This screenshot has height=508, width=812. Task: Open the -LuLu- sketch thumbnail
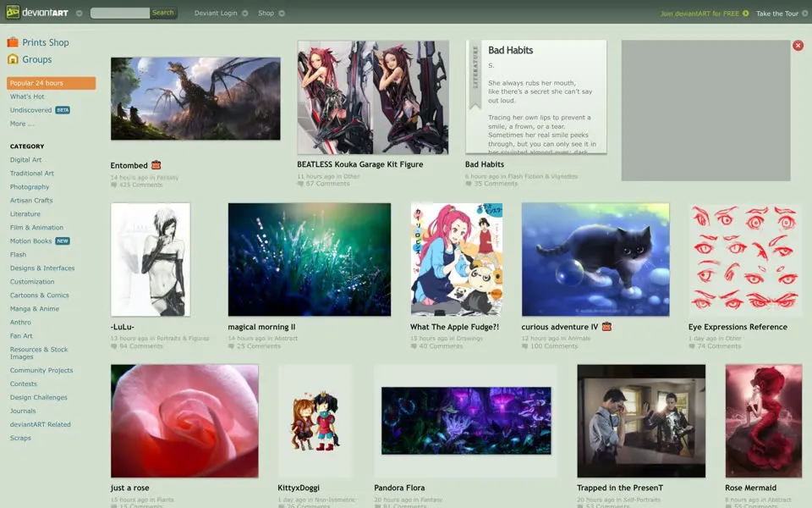151,260
